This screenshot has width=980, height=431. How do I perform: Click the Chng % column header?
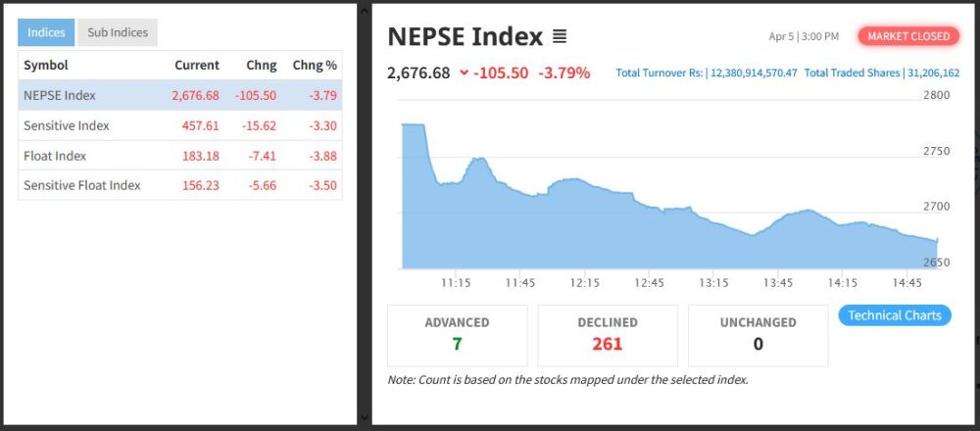(315, 66)
